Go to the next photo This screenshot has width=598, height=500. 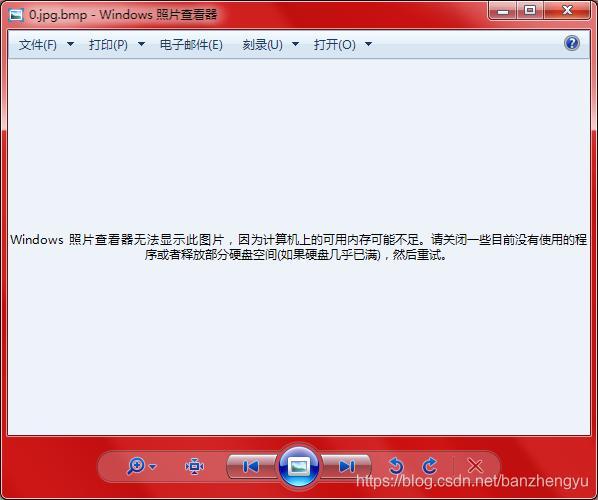(x=346, y=466)
